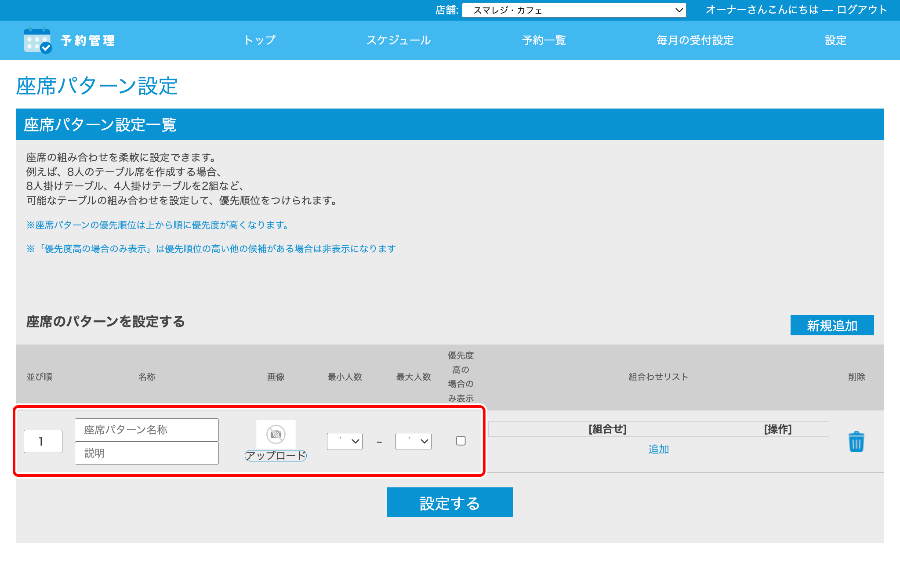This screenshot has height=588, width=900.
Task: Toggle the 優先度高の場合のみ表示 checkbox
Action: click(461, 441)
